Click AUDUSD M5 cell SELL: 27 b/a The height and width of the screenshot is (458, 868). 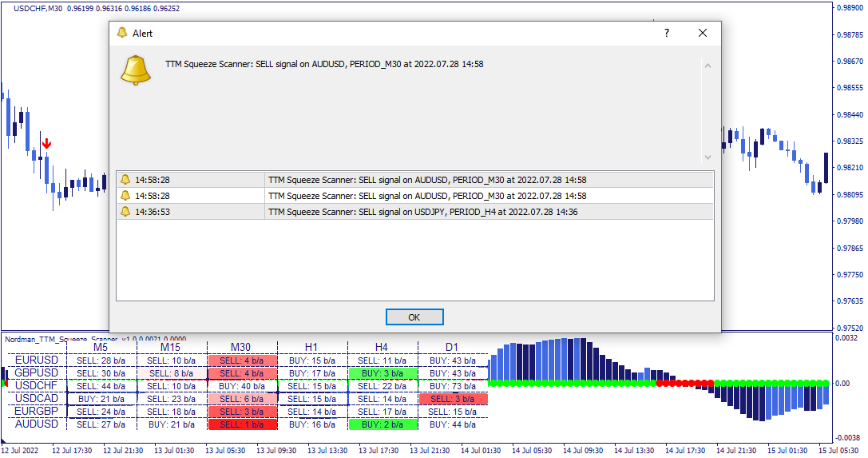[x=101, y=424]
